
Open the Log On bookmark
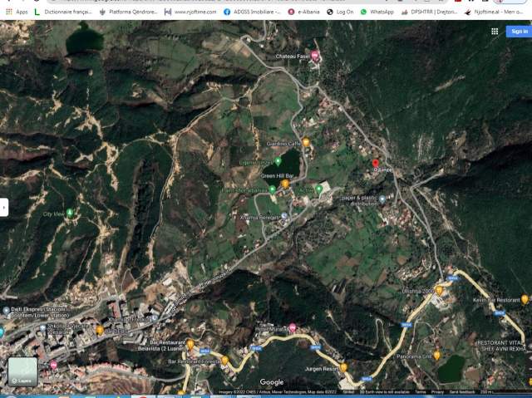pos(340,12)
